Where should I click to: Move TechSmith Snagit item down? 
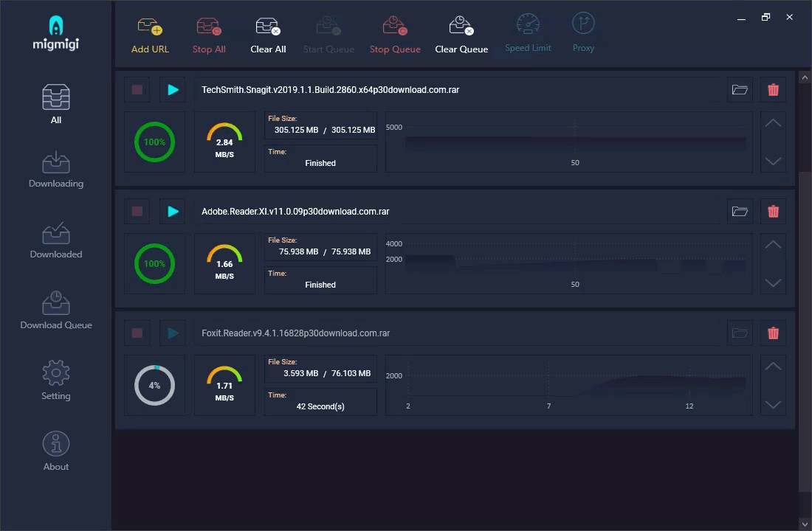tap(773, 162)
